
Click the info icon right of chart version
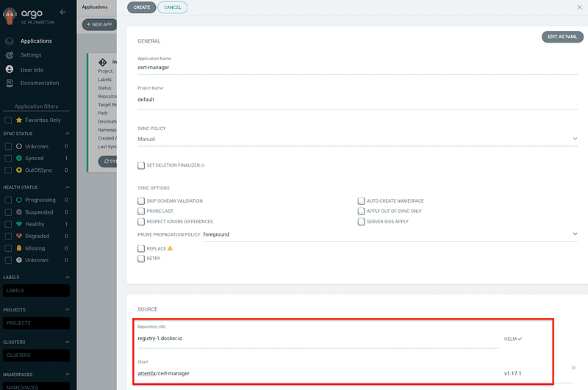pos(573,367)
